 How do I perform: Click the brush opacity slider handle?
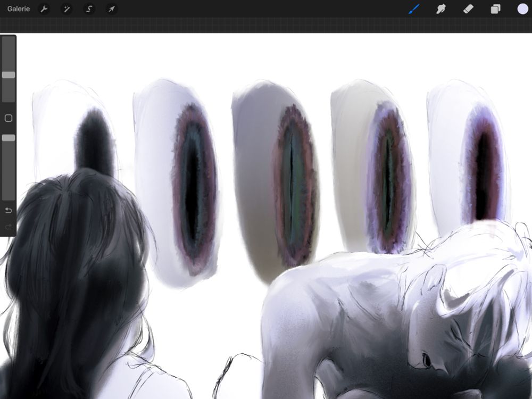coord(9,138)
